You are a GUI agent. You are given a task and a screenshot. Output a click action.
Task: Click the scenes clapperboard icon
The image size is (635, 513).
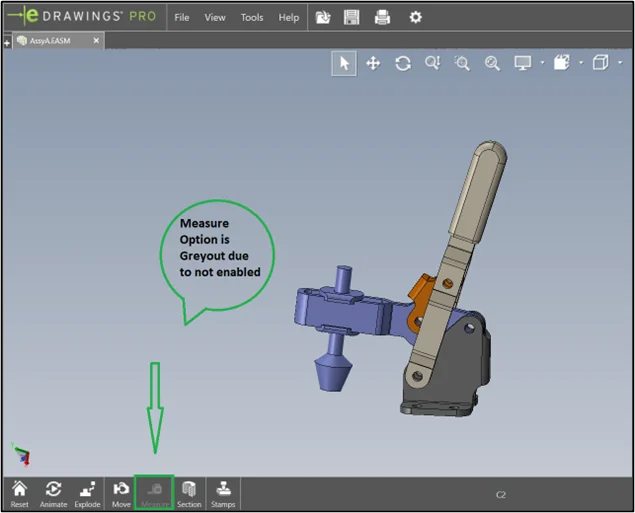click(x=562, y=63)
